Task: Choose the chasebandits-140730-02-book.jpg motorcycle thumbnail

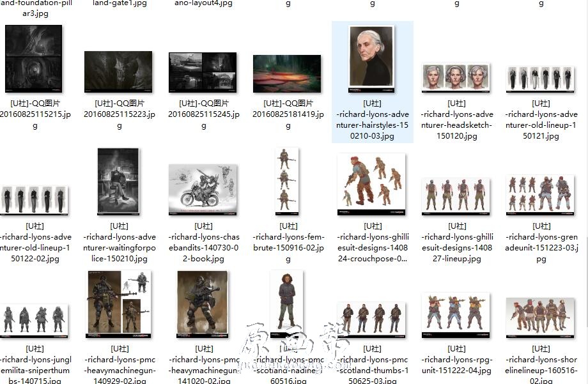Action: point(203,190)
